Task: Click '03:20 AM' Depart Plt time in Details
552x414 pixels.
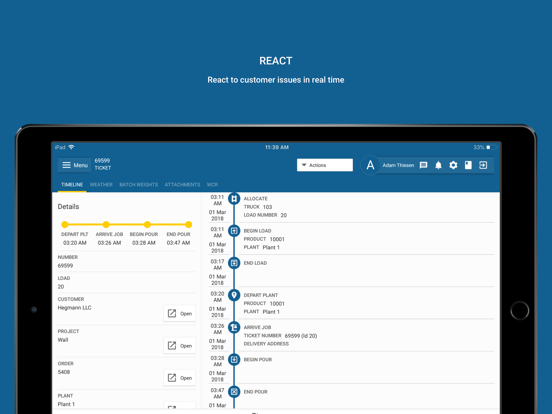Action: [75, 243]
